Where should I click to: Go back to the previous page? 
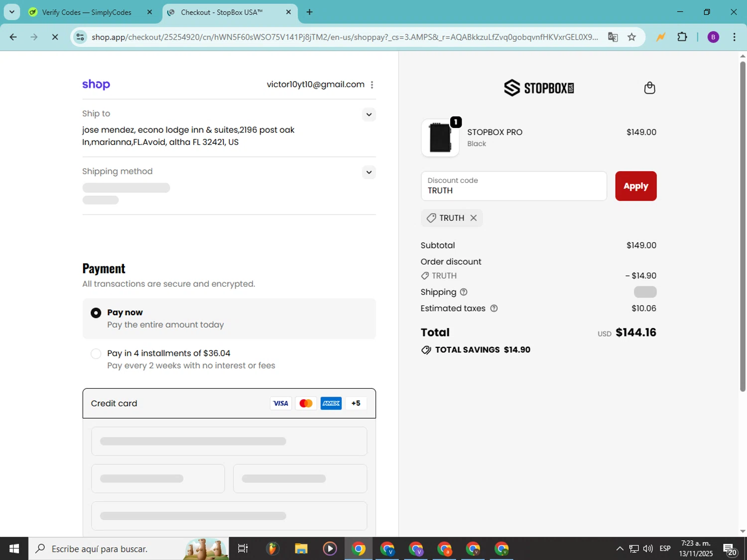tap(13, 37)
